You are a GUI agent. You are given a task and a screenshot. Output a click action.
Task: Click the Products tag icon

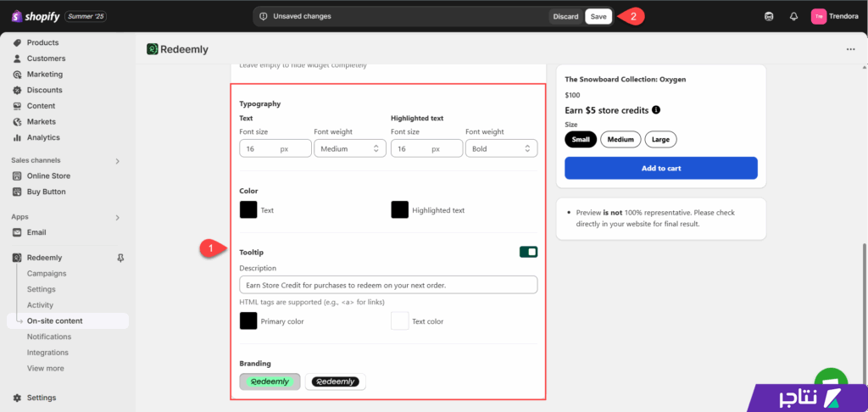click(x=17, y=42)
